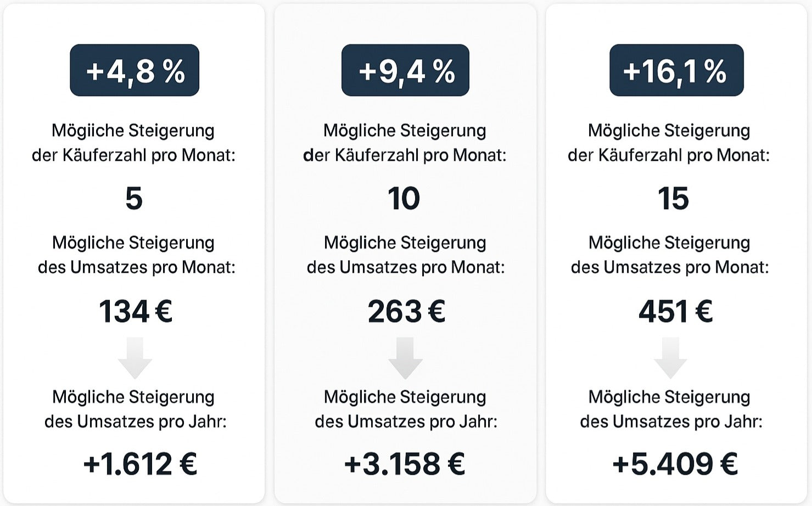812x506 pixels.
Task: Click the +4,8 % badge
Action: [135, 70]
